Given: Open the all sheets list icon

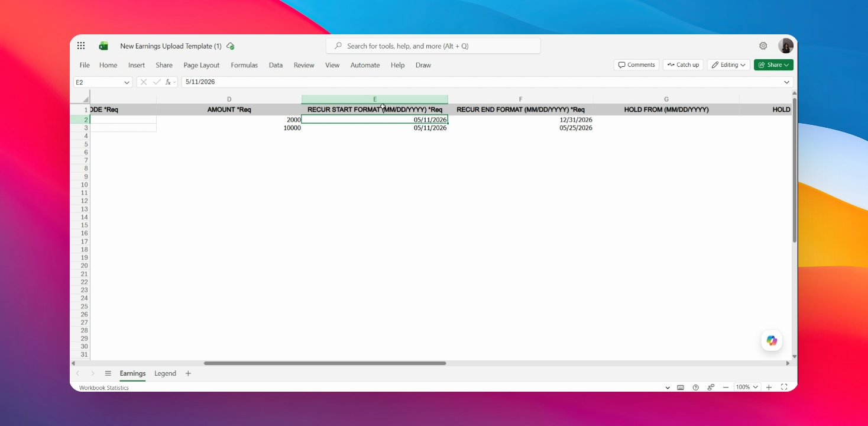Looking at the screenshot, I should (x=108, y=373).
